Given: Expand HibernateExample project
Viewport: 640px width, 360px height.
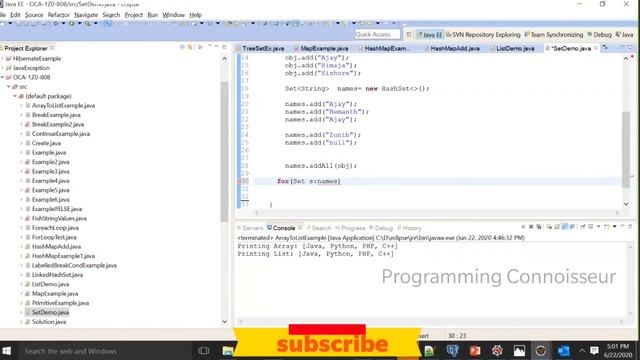Looking at the screenshot, I should tap(2, 59).
